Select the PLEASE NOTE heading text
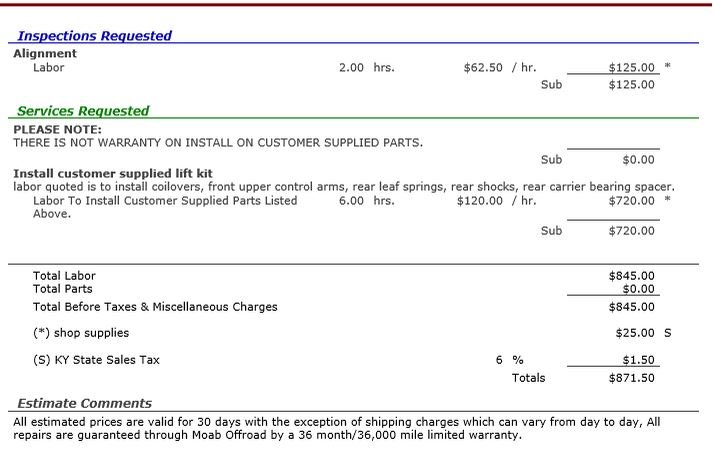713x462 pixels. (x=58, y=130)
